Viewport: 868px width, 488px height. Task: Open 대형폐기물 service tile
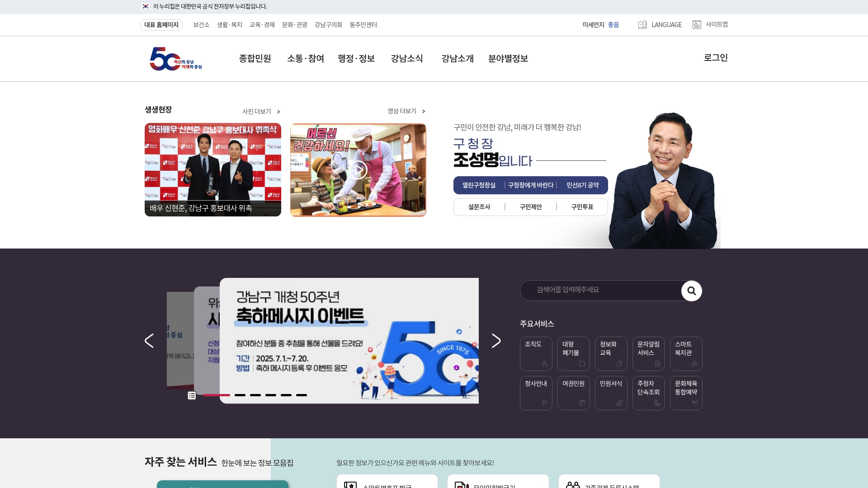[574, 354]
